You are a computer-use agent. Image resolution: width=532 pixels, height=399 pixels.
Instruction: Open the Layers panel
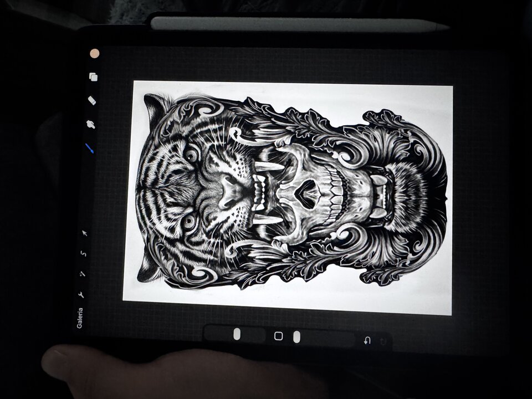(x=93, y=77)
